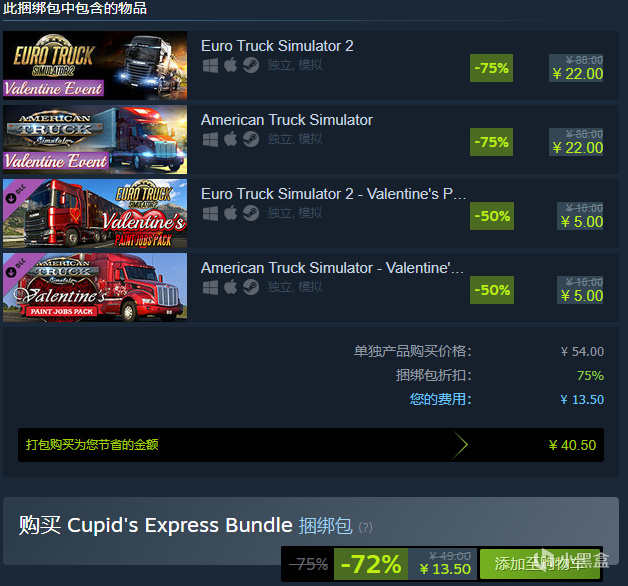Viewport: 628px width, 586px height.
Task: Click the ¥ 40.50 savings banner
Action: pos(311,445)
